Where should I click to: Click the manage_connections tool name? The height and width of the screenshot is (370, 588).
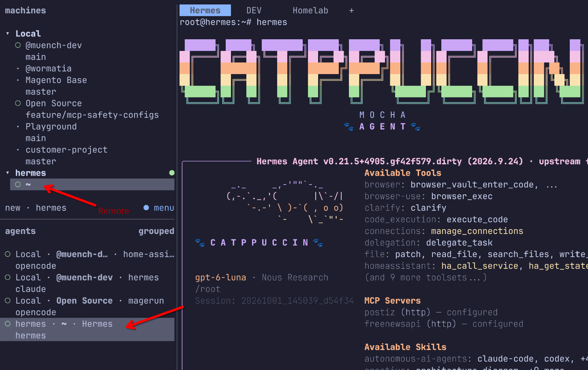tap(477, 231)
